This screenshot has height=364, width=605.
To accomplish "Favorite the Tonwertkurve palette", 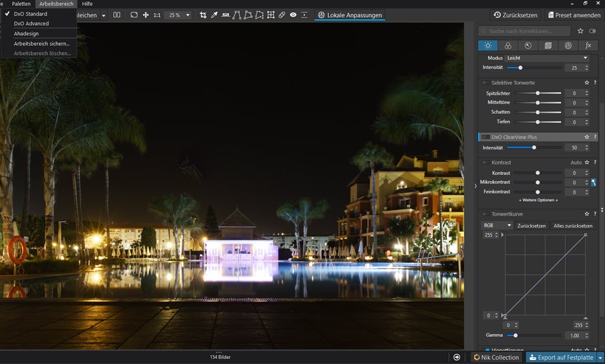I will click(x=587, y=214).
